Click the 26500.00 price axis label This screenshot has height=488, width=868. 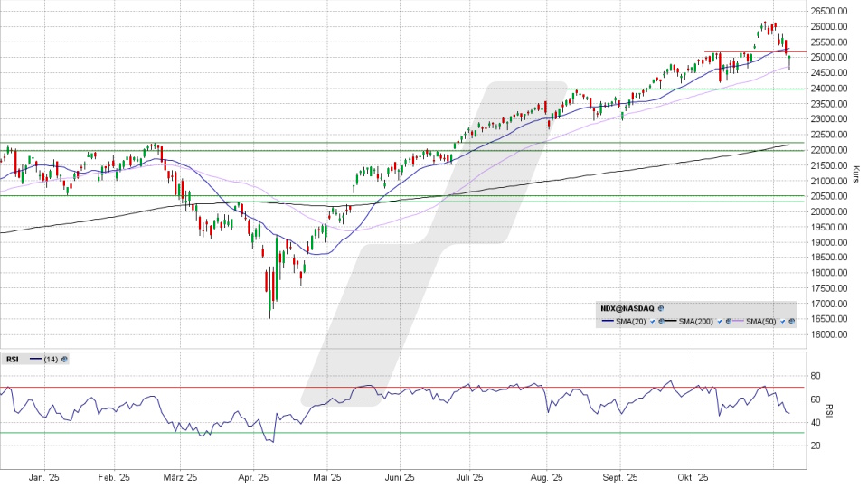828,11
